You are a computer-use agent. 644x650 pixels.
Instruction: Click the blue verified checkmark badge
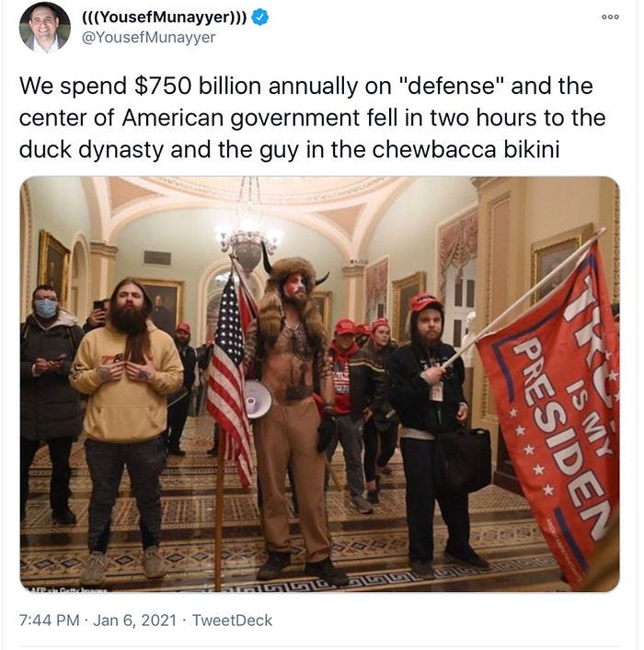(260, 17)
